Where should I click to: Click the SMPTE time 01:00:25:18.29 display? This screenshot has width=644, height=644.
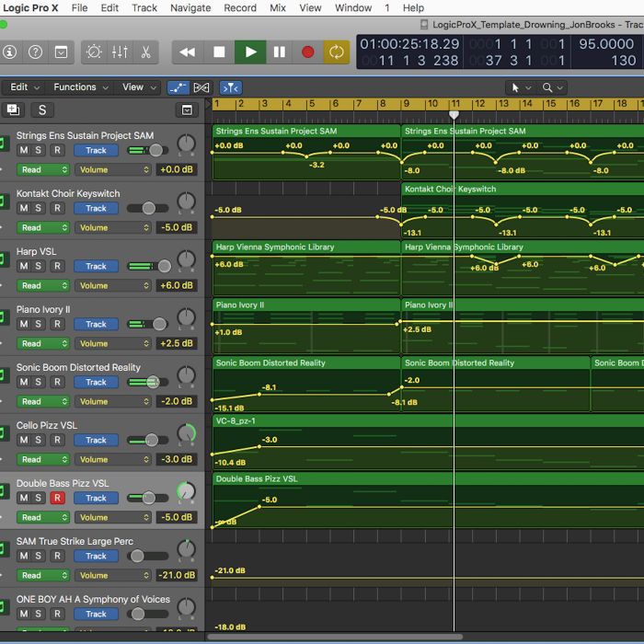tap(409, 43)
